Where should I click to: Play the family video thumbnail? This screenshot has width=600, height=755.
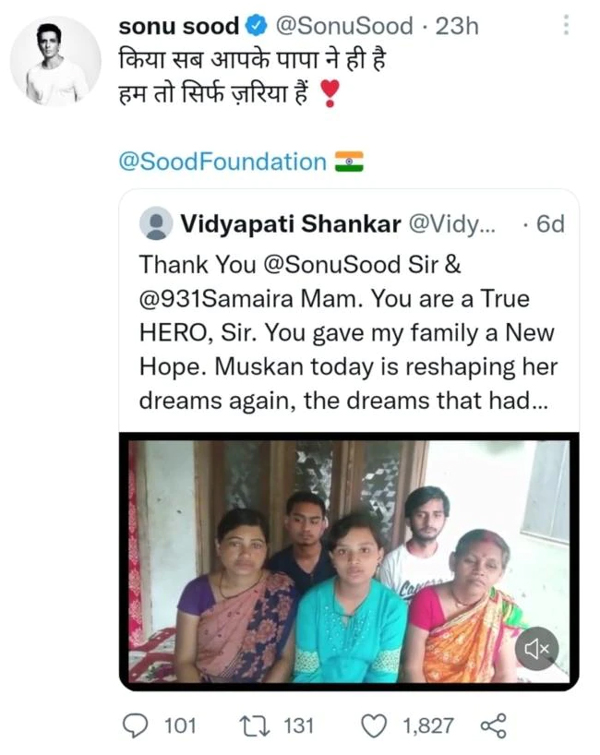(x=340, y=560)
